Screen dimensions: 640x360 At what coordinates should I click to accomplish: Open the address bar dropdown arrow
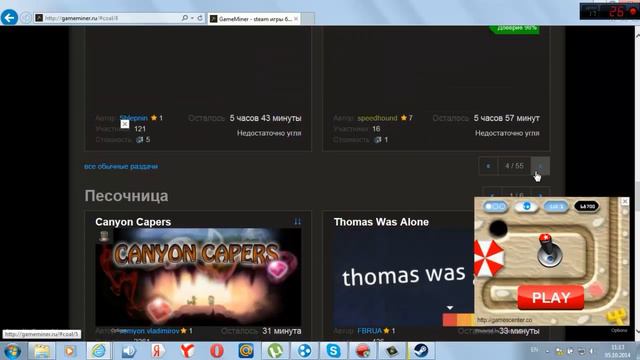pyautogui.click(x=192, y=18)
